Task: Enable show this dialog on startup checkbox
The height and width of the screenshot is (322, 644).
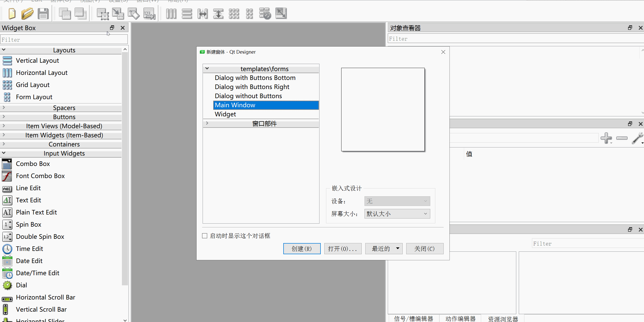Action: coord(205,236)
